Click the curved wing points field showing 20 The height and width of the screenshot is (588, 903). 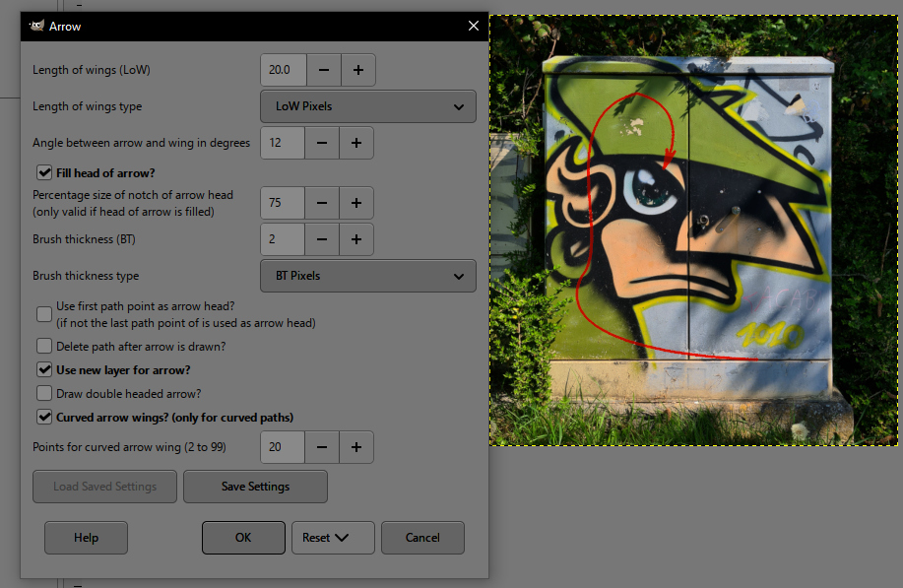tap(283, 447)
